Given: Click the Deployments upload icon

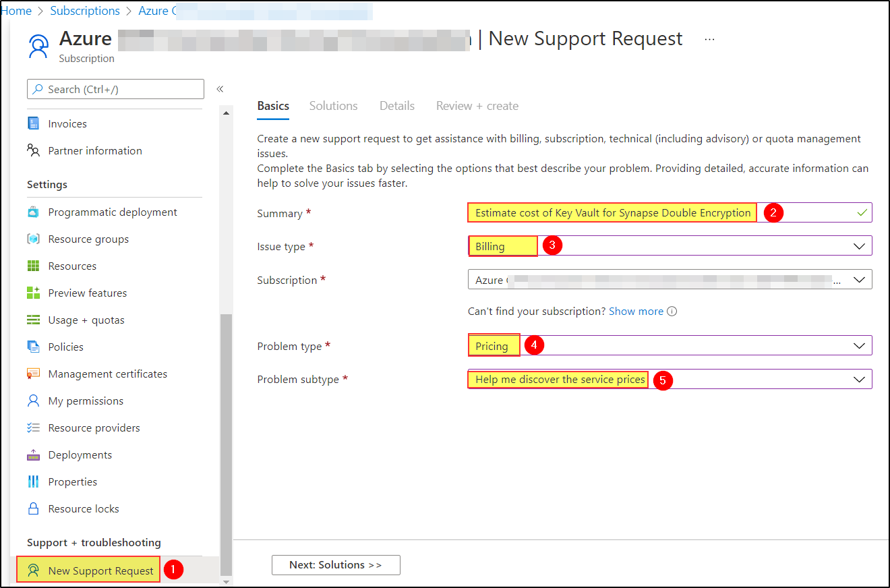Looking at the screenshot, I should coord(33,454).
